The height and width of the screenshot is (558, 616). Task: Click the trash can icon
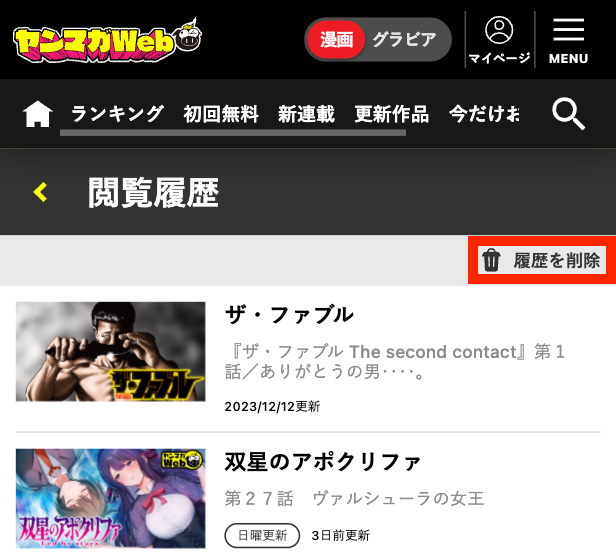pyautogui.click(x=491, y=260)
